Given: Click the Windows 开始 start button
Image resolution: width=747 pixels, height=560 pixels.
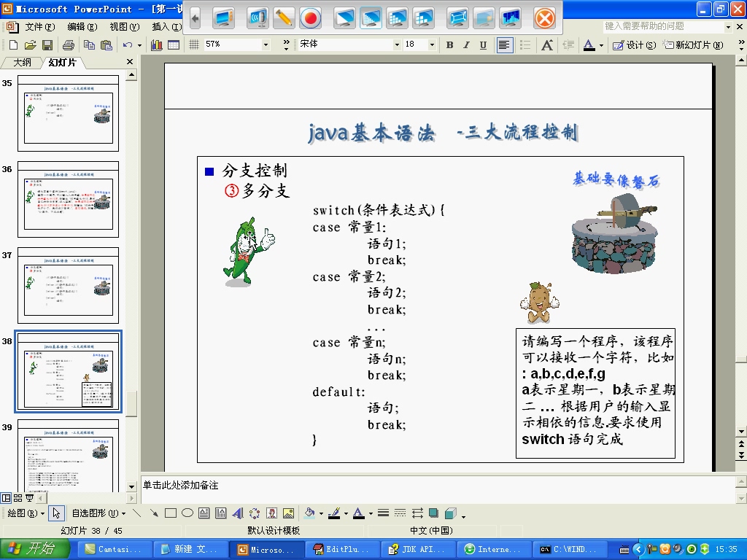Looking at the screenshot, I should click(x=34, y=549).
